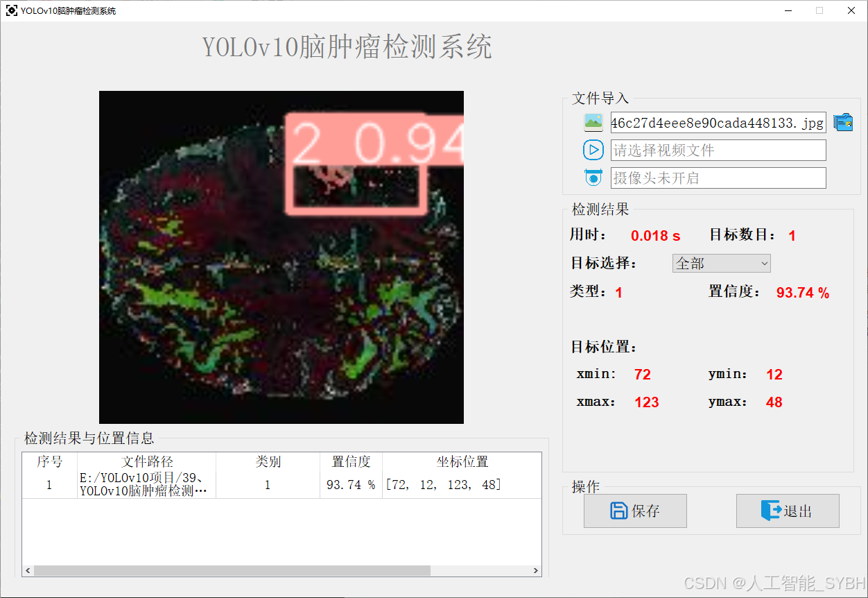Click the camera status field
This screenshot has width=868, height=598.
718,178
